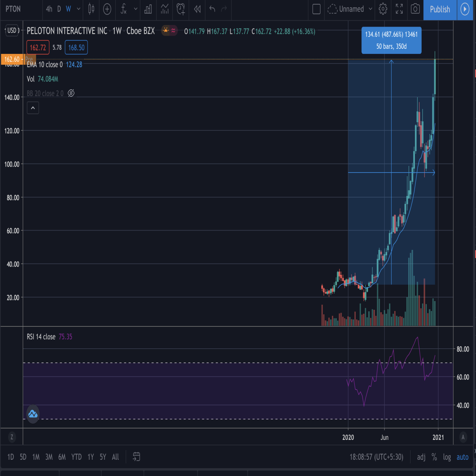
Task: Set range to 6M
Action: coord(62,457)
